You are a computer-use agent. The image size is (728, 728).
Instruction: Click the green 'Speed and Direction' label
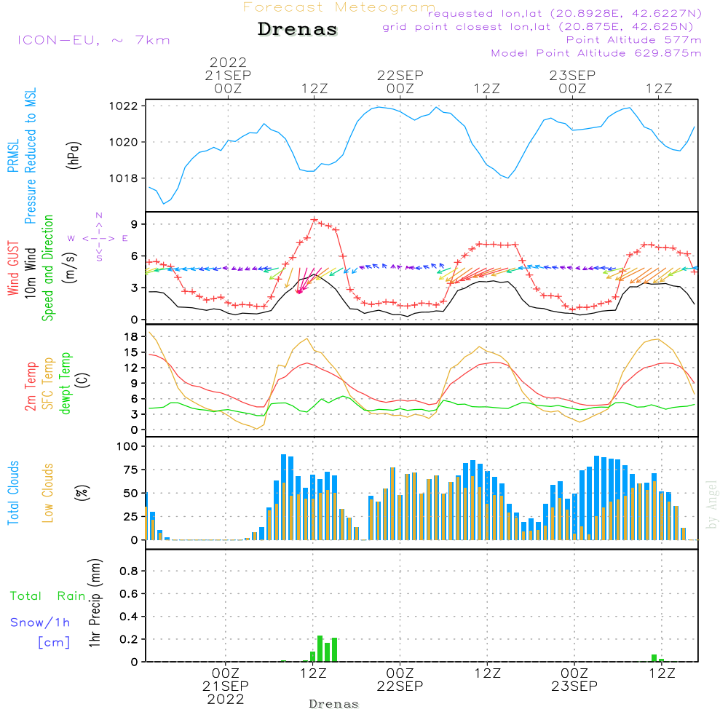[47, 268]
